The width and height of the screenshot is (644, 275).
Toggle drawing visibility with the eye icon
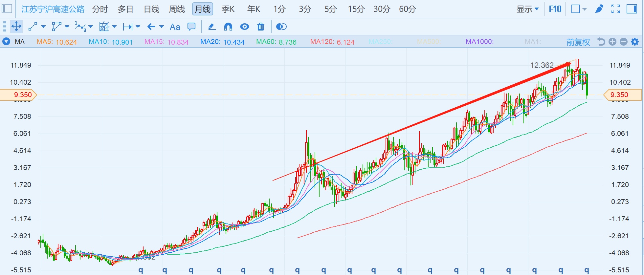245,27
